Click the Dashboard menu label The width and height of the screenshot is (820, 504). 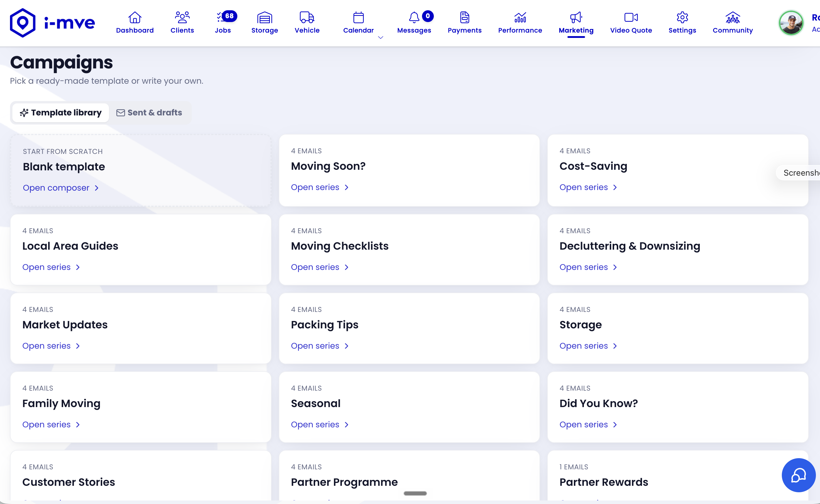coord(135,30)
